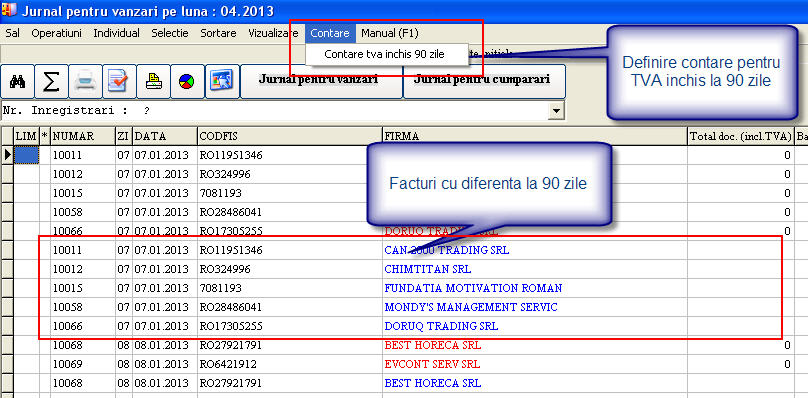
Task: Click 7081193 in the FUNDATIA MOTIVATION row
Action: (221, 288)
